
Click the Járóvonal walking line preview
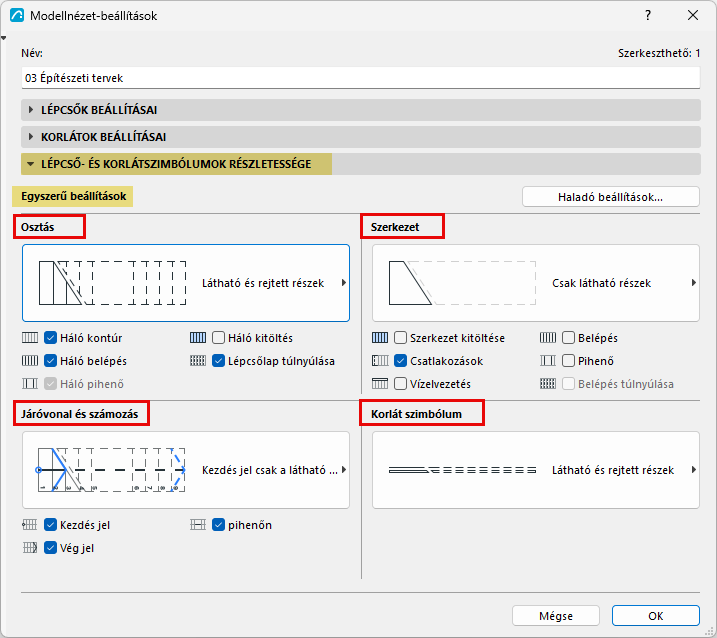click(x=111, y=470)
